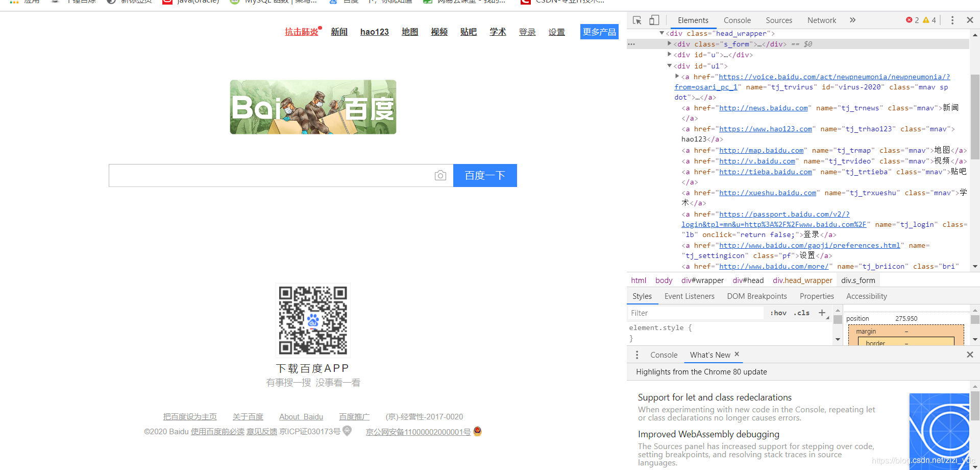This screenshot has width=980, height=470.
Task: Add a new style rule with the plus icon
Action: point(822,313)
